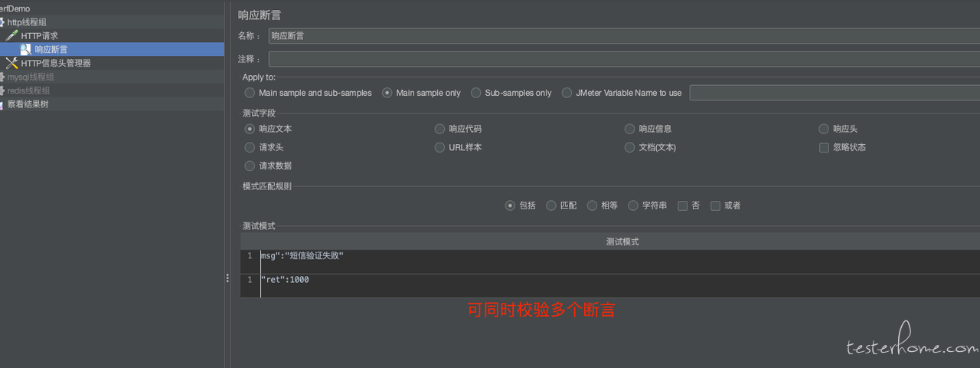This screenshot has height=368, width=980.
Task: Select the 察看结果树 tree node
Action: (x=28, y=104)
